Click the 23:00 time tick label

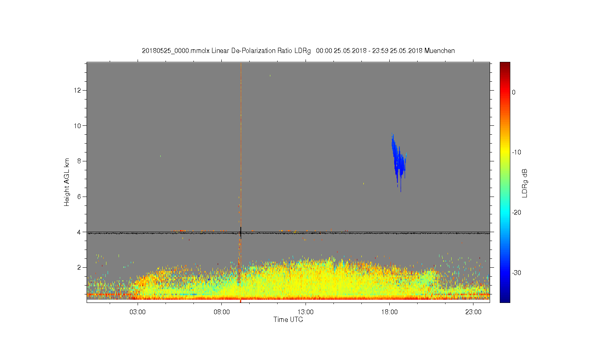(473, 312)
